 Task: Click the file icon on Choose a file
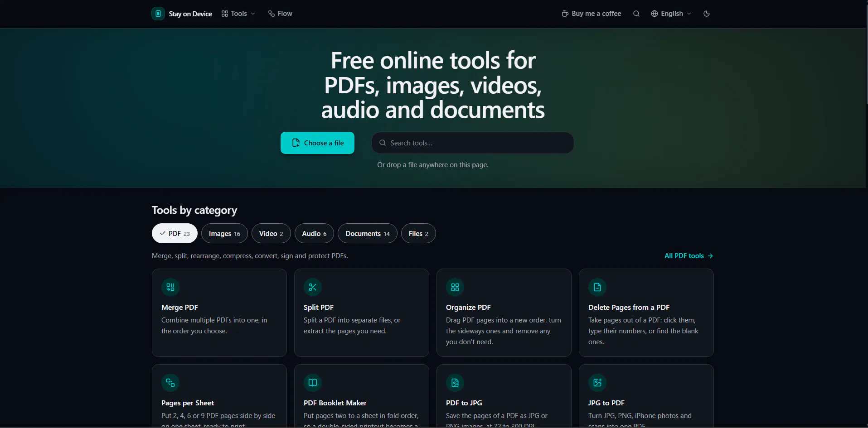click(x=296, y=143)
